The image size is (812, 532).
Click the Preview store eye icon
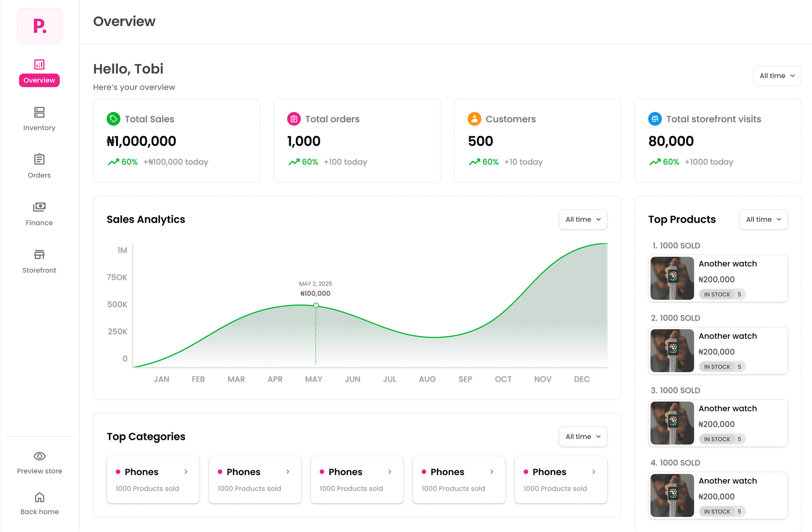pos(39,456)
